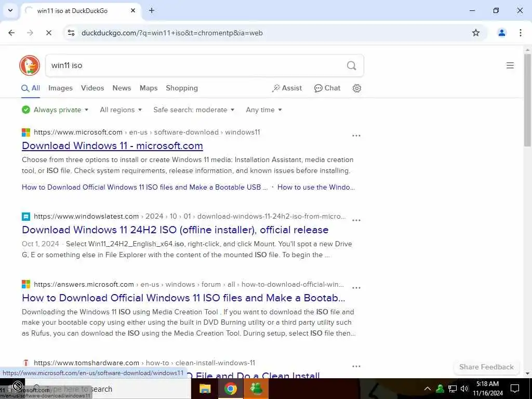Click the tomshardware.com favicon
532x399 pixels.
[26, 363]
